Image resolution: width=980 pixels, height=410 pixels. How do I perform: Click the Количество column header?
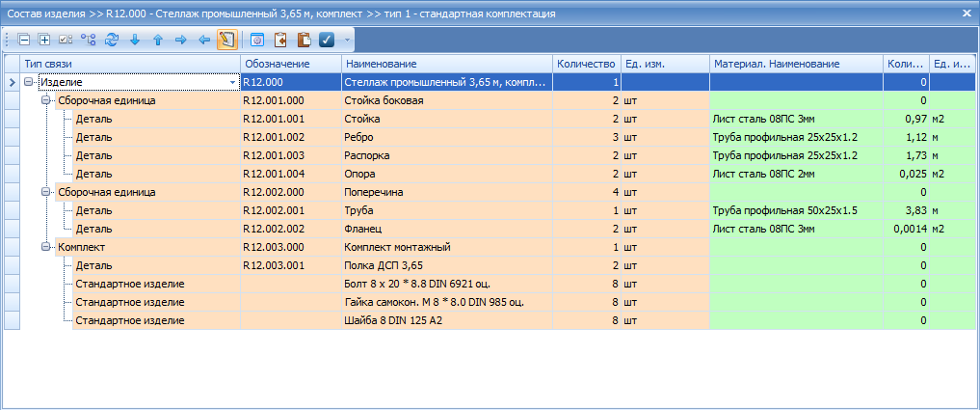586,64
